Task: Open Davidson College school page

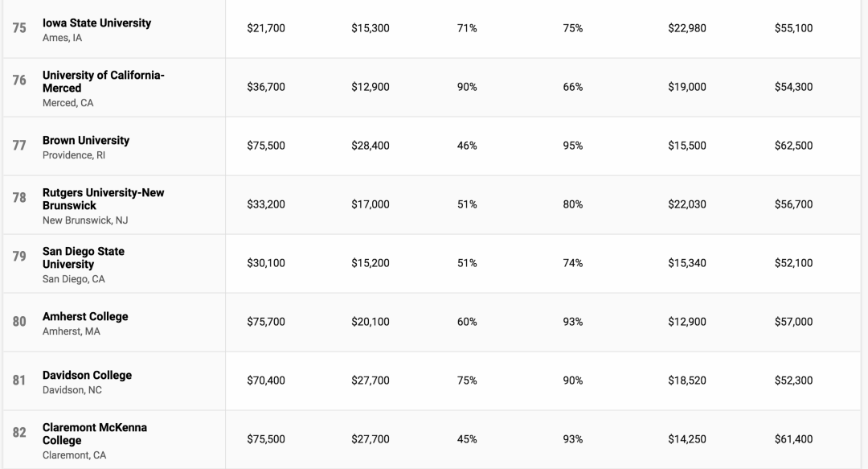Action: pos(87,375)
